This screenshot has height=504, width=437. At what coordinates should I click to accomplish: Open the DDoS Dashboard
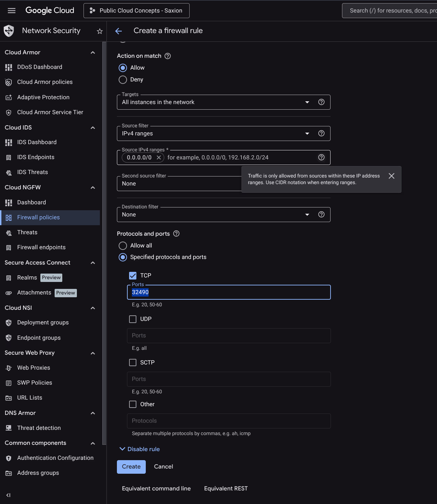(x=39, y=67)
